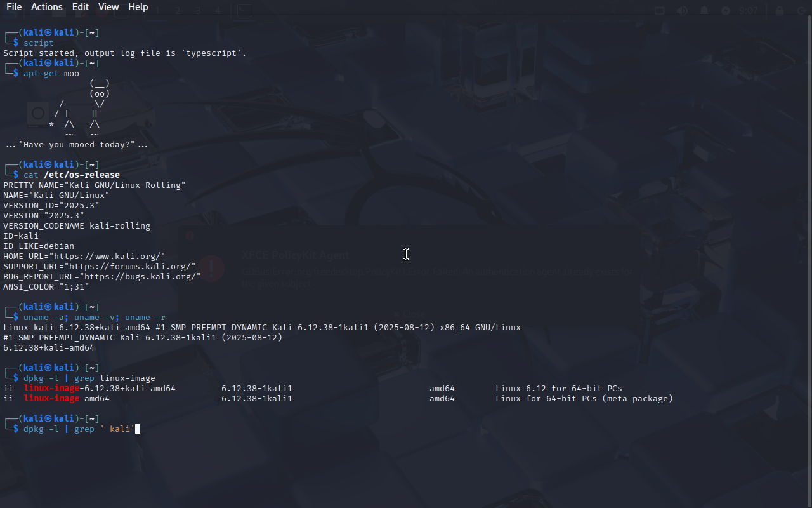
Task: Click the display screen icon in panel
Action: (x=660, y=11)
